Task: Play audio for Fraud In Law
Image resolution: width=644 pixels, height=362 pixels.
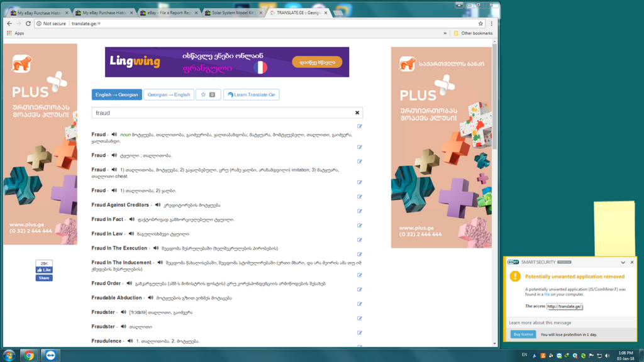Action: (131, 234)
